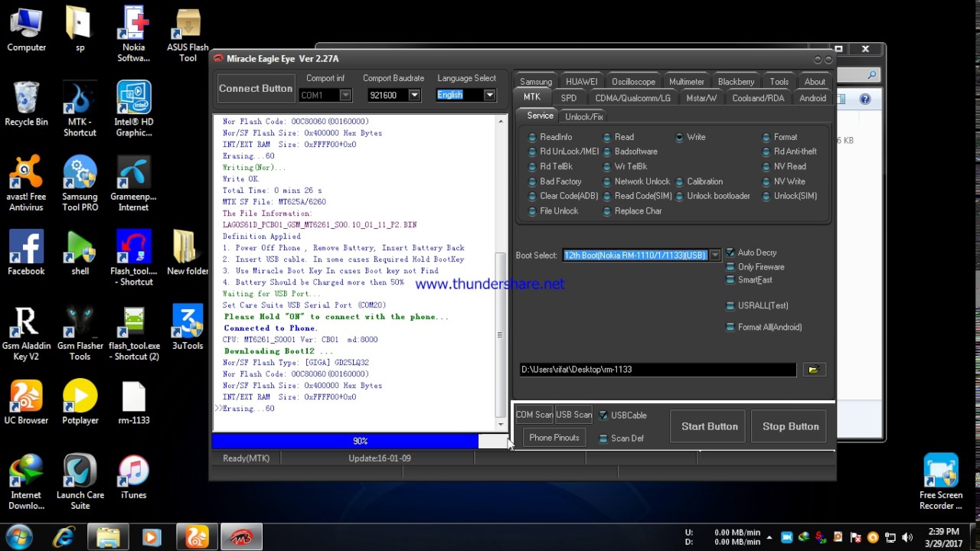The width and height of the screenshot is (980, 551).
Task: Select the Write radio option
Action: 690,137
